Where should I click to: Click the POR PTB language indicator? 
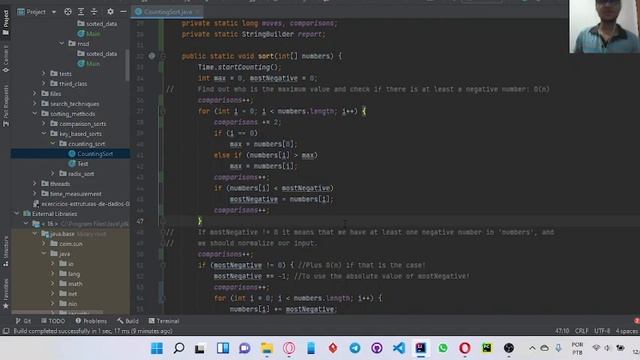577,348
